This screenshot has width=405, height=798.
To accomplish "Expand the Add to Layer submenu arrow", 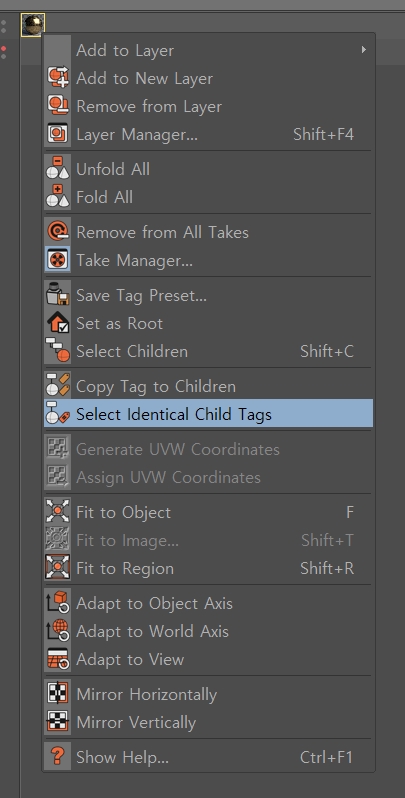I will pos(363,49).
